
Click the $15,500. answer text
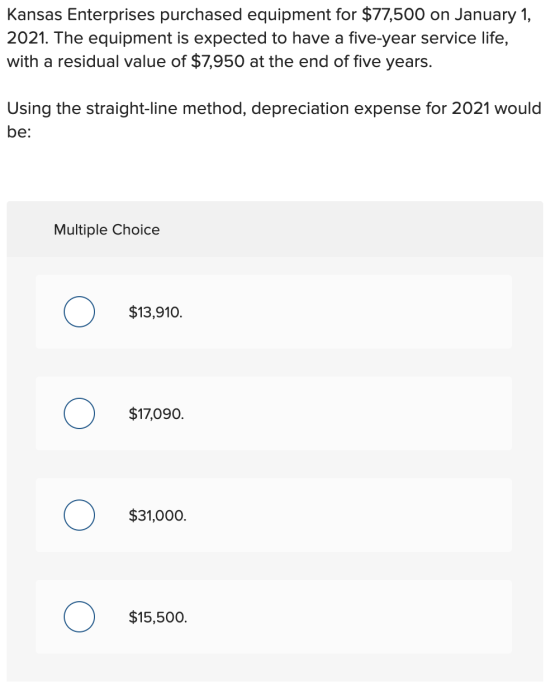coord(158,617)
